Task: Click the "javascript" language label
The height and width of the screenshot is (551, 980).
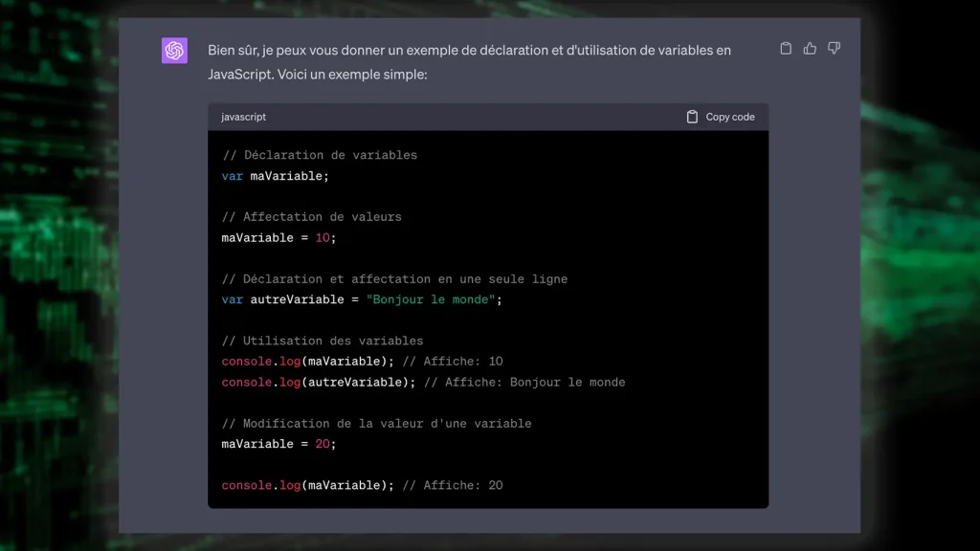Action: (x=243, y=117)
